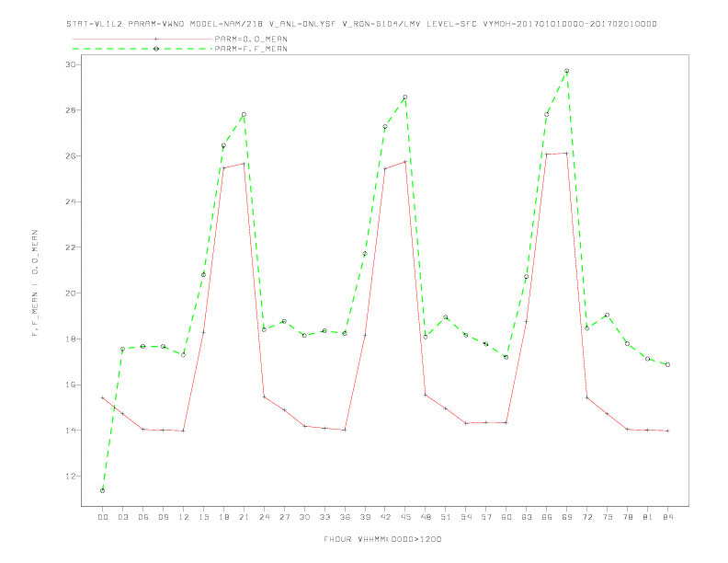
Task: Select red O.O_MEAN data point at hour 21
Action: pos(244,164)
